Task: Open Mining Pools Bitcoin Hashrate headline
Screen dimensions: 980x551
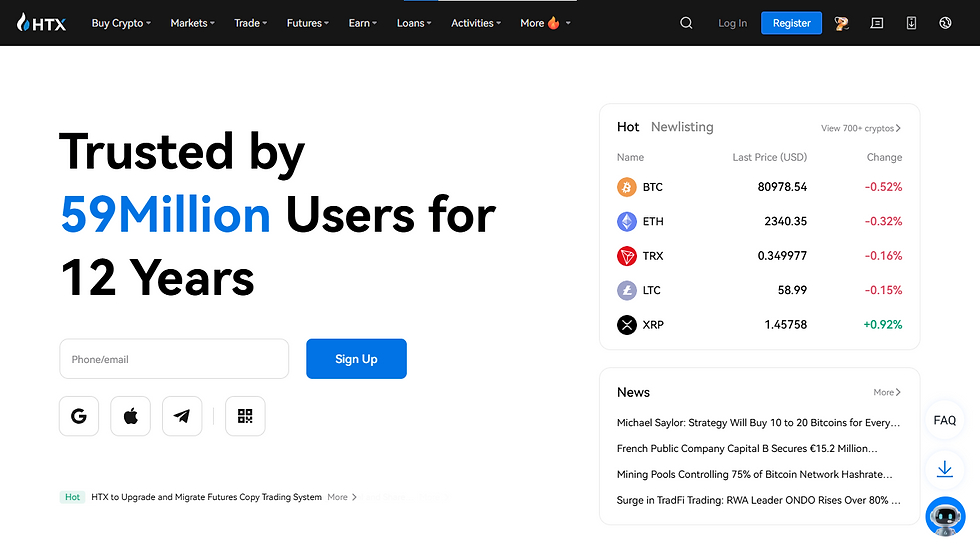Action: pyautogui.click(x=754, y=474)
